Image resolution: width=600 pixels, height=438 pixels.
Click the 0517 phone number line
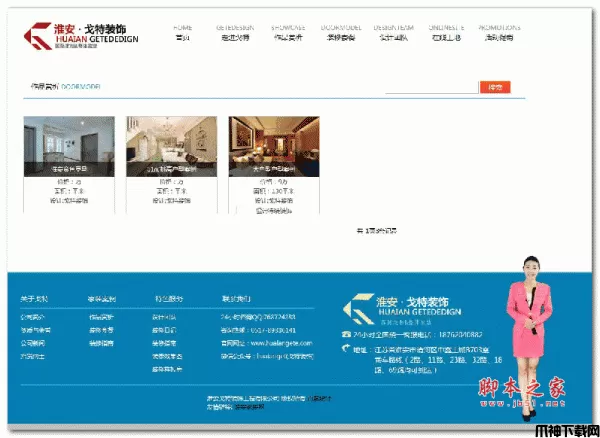tap(258, 330)
